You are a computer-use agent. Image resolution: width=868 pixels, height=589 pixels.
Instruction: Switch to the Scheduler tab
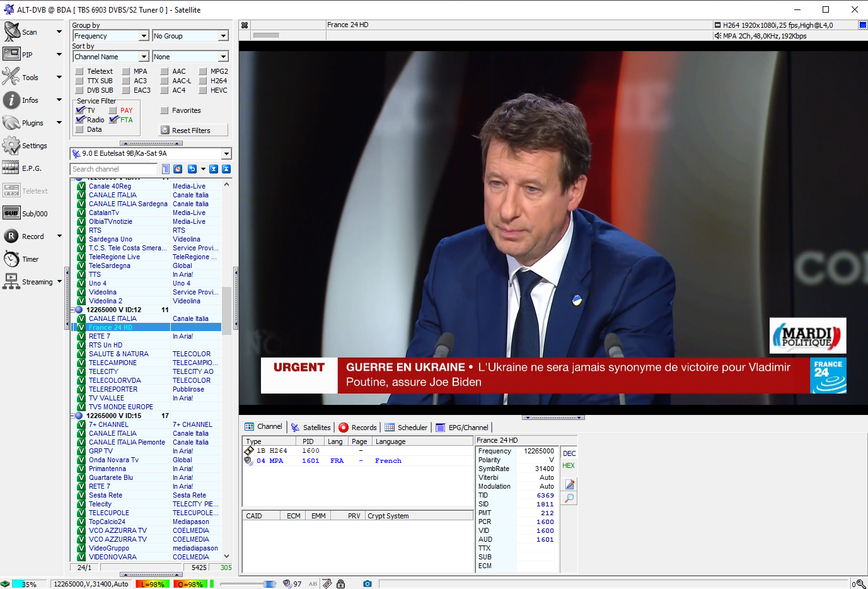click(406, 428)
